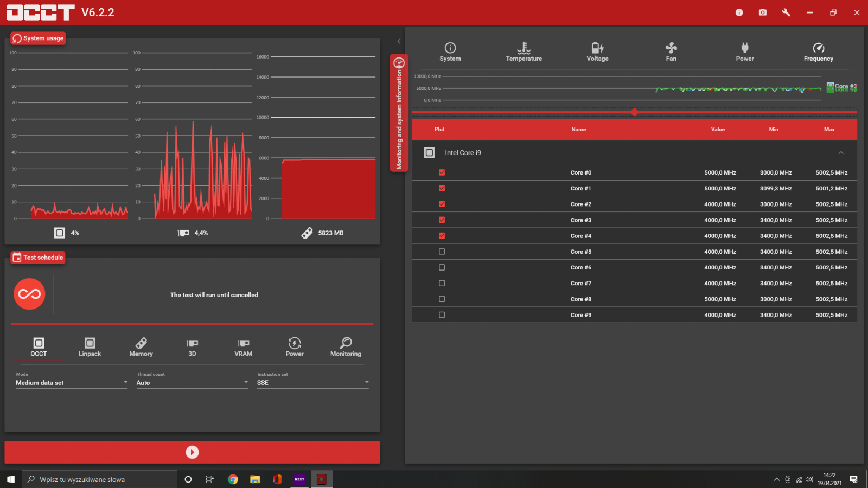This screenshot has height=488, width=868.
Task: Click Monitoring and system information side tab
Action: [399, 113]
